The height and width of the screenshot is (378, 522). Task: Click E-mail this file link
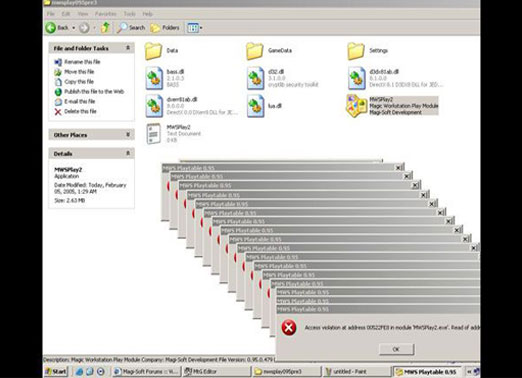[x=80, y=101]
